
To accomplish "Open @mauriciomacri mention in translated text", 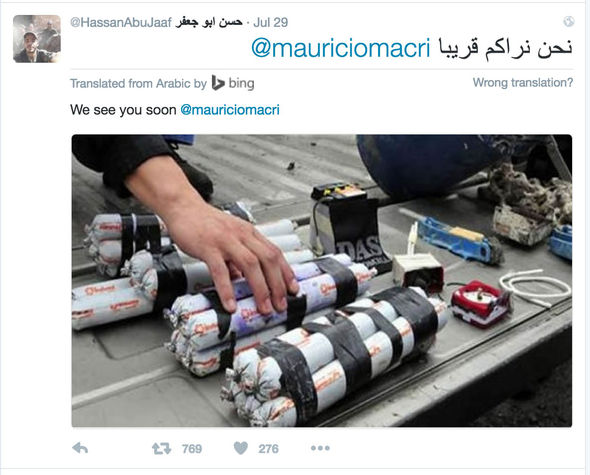I will pos(230,110).
